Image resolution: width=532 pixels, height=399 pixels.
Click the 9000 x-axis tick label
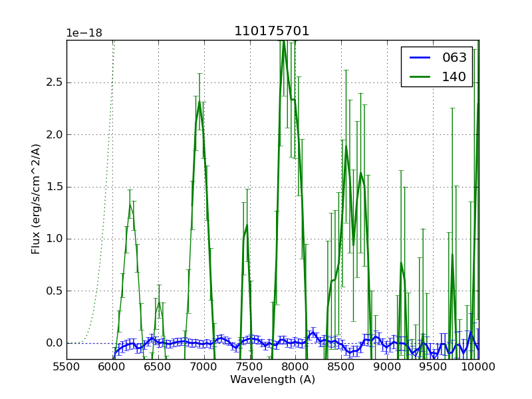click(387, 366)
